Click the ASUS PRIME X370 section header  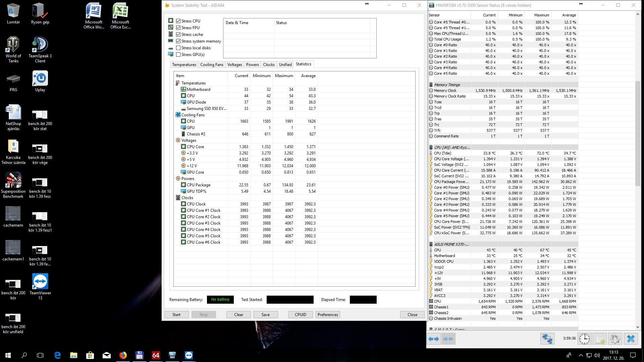tap(503, 244)
